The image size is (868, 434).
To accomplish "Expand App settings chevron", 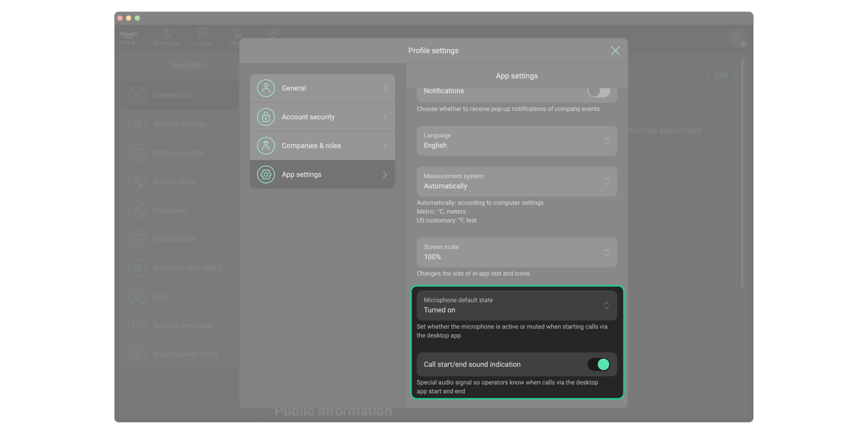I will (385, 174).
